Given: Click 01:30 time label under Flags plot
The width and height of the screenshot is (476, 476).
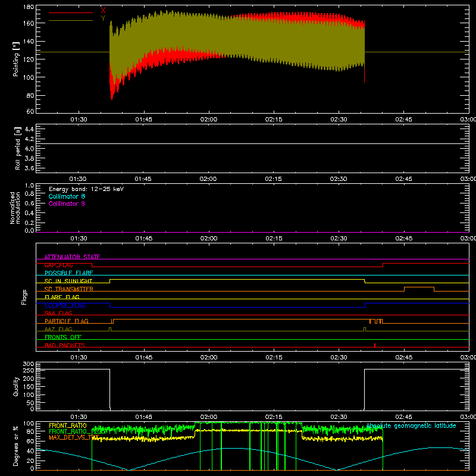Looking at the screenshot, I should 79,358.
